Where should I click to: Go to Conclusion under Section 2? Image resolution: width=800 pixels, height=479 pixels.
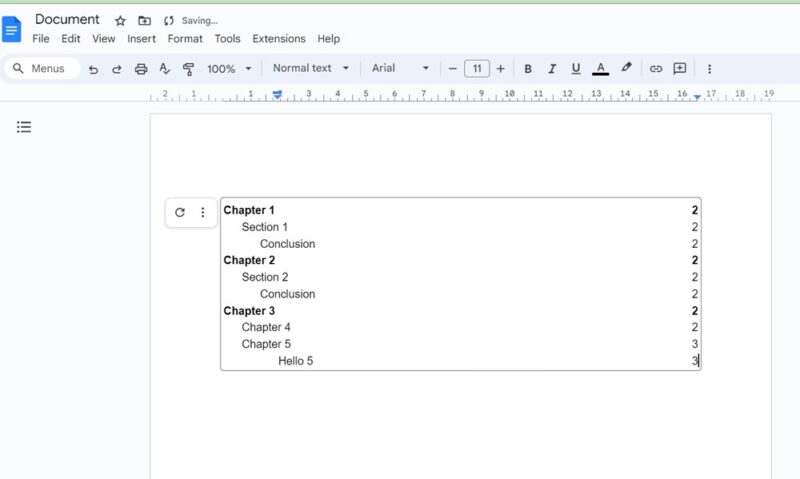tap(287, 294)
